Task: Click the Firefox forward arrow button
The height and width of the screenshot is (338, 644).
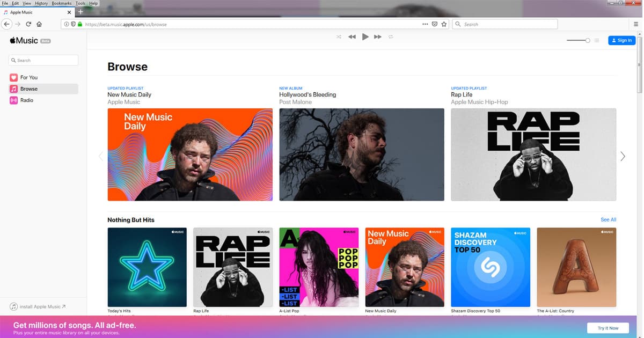Action: click(18, 24)
